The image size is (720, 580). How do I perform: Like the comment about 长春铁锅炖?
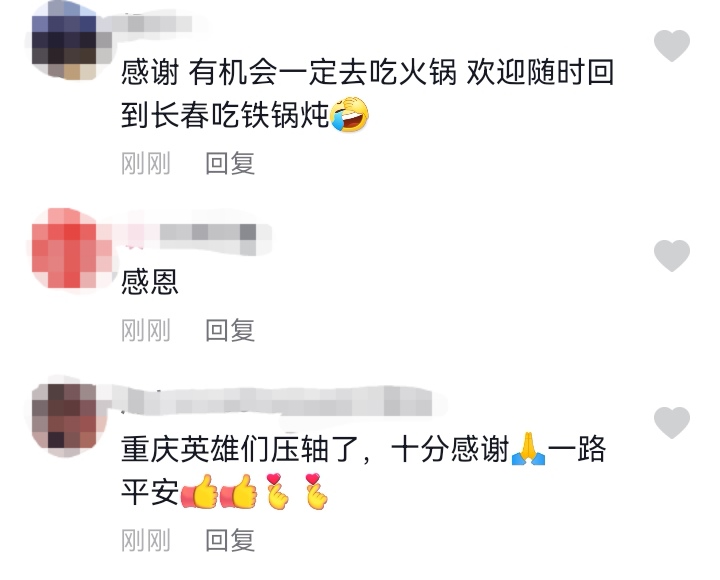coord(672,45)
